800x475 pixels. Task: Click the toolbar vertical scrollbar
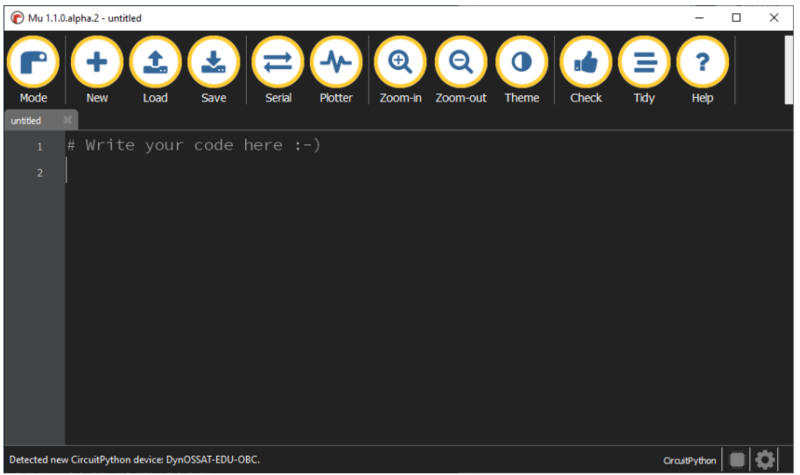(788, 70)
